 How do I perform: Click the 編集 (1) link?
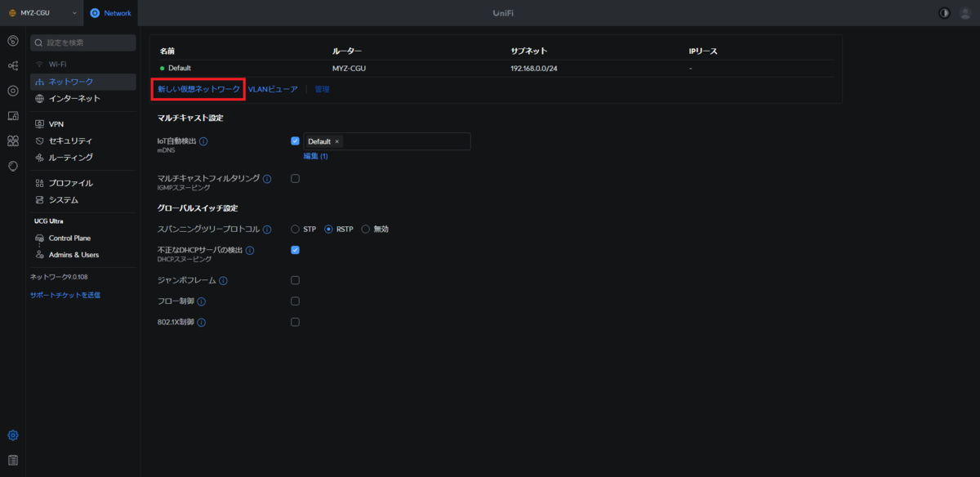(316, 156)
